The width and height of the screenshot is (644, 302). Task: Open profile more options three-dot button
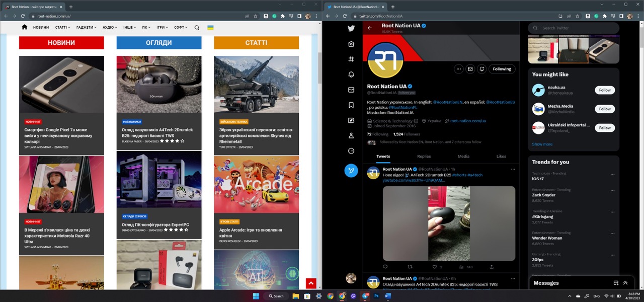coord(458,69)
